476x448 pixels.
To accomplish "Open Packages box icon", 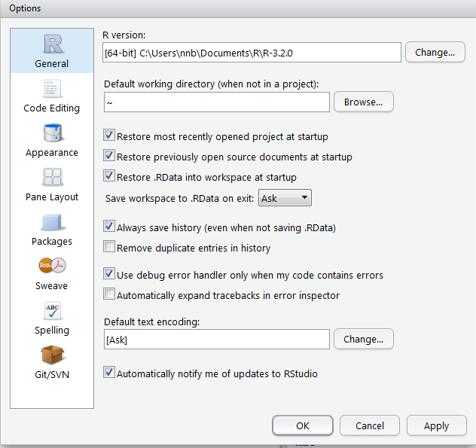I will pyautogui.click(x=51, y=222).
